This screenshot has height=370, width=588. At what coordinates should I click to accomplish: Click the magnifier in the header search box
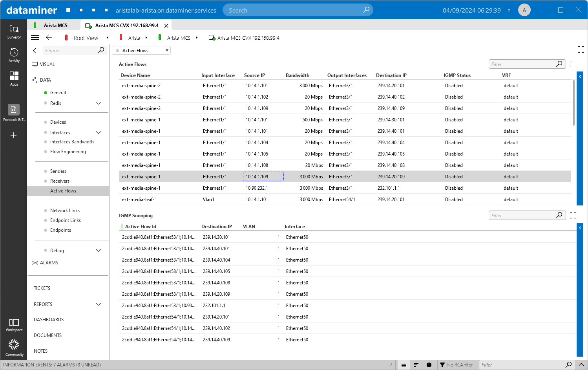pyautogui.click(x=366, y=10)
